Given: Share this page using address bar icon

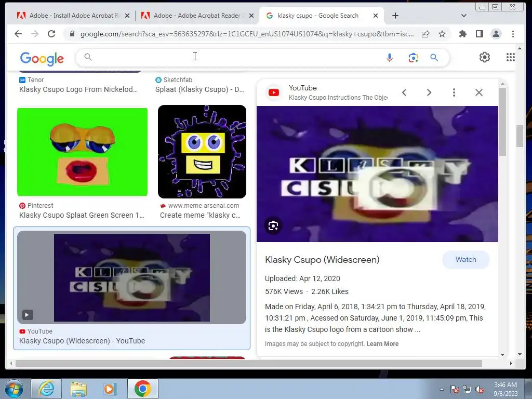Looking at the screenshot, I should pos(425,34).
